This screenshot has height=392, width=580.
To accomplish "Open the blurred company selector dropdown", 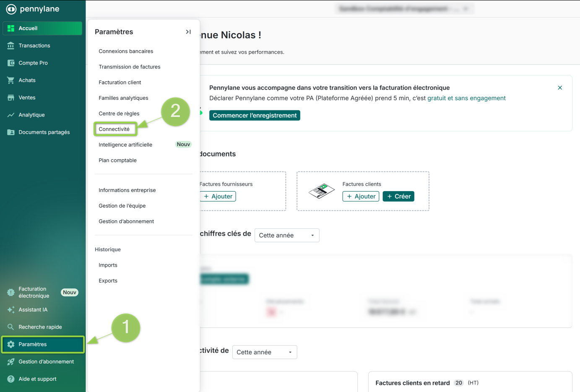I will click(x=404, y=9).
